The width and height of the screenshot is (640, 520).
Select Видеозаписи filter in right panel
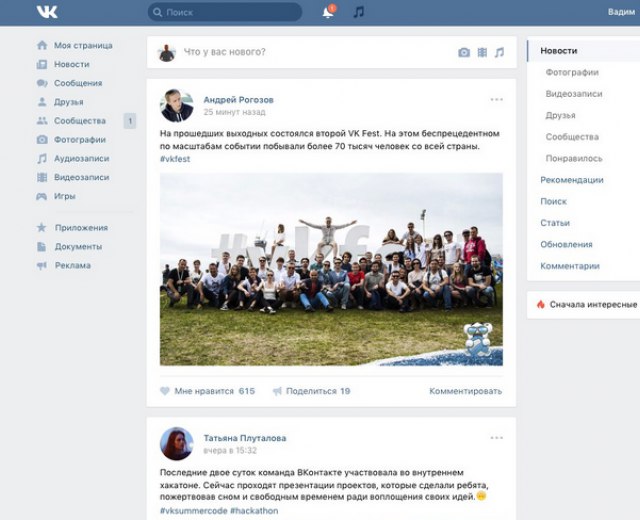coord(574,93)
